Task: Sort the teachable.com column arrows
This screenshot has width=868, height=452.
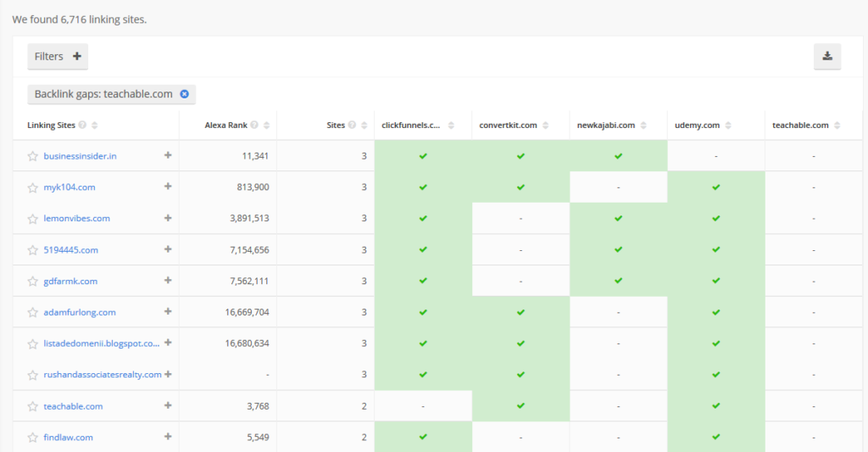Action: coord(837,126)
